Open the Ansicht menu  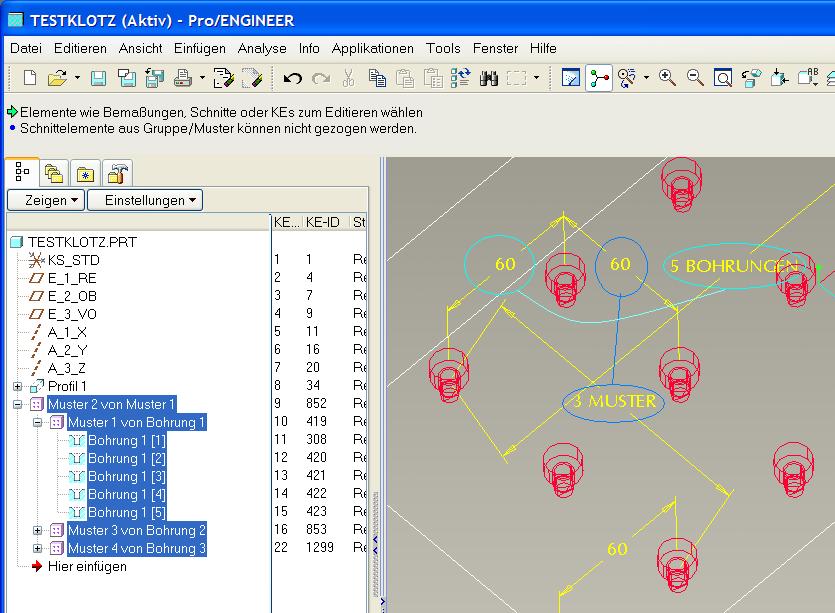[x=140, y=48]
